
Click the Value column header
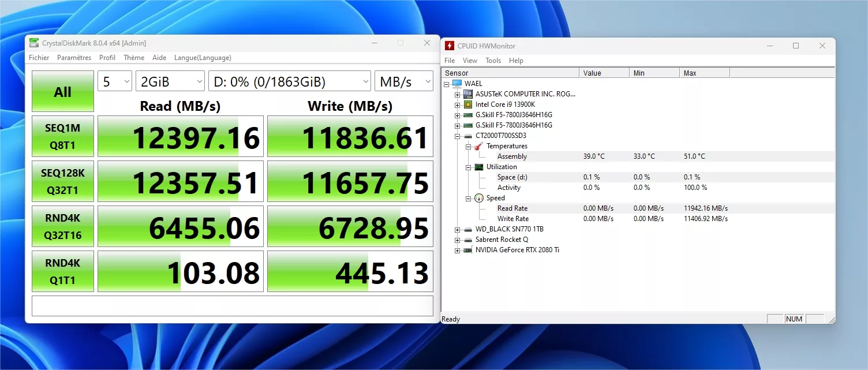604,73
